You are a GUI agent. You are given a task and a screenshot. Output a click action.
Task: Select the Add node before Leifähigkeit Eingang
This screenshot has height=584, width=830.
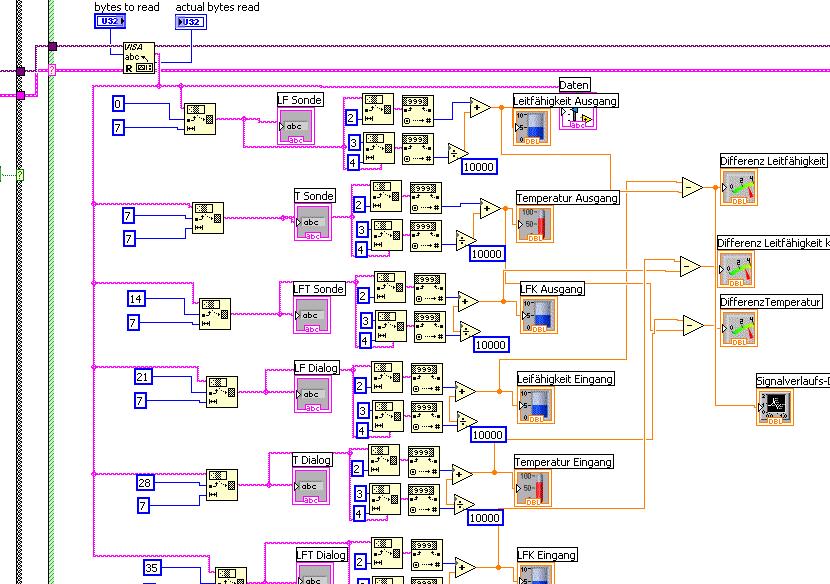coord(465,392)
